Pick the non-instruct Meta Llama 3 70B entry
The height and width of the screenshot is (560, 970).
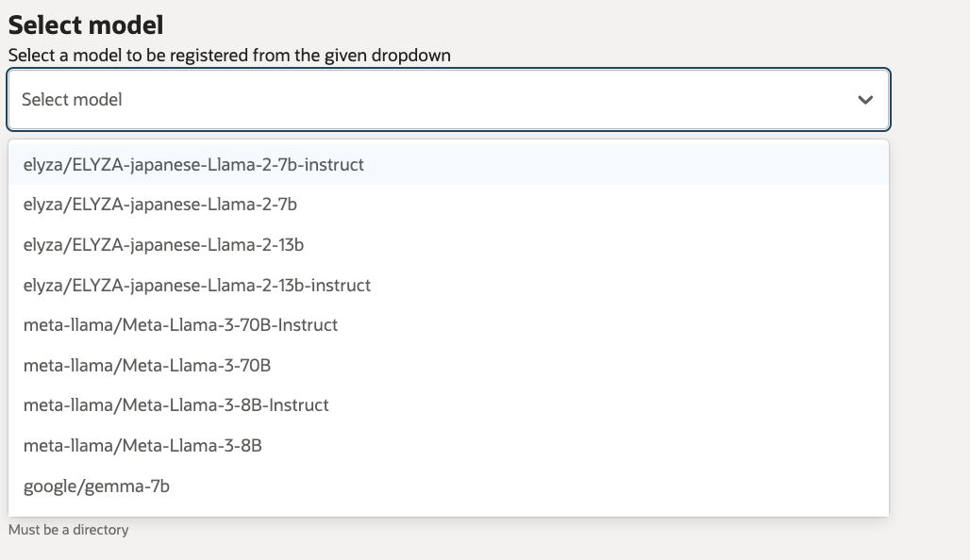[x=147, y=365]
